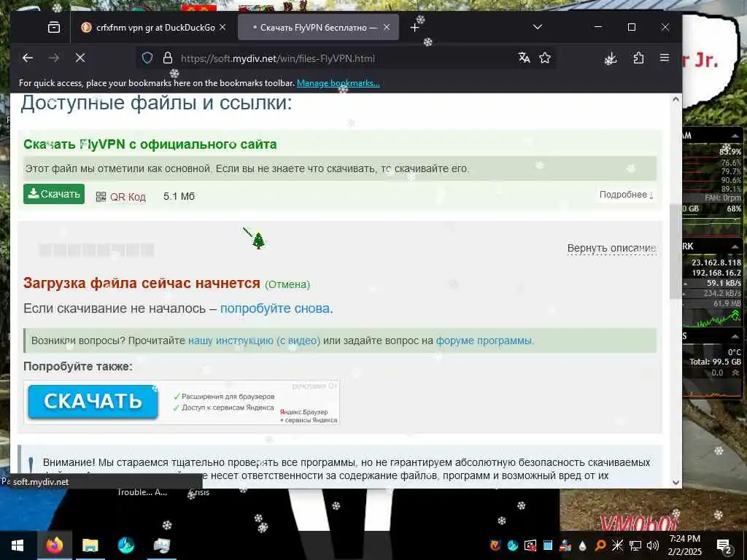Translate this page using the translate icon
This screenshot has height=560, width=747.
(x=524, y=58)
